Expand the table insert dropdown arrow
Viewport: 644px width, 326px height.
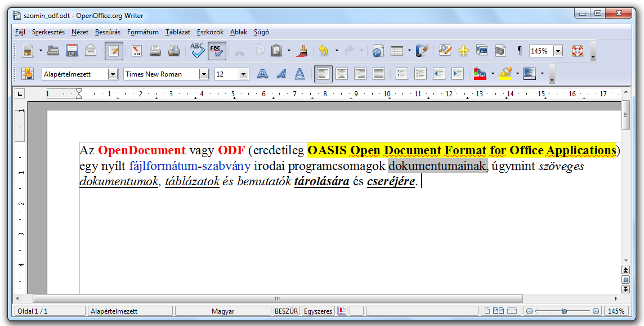[x=409, y=51]
